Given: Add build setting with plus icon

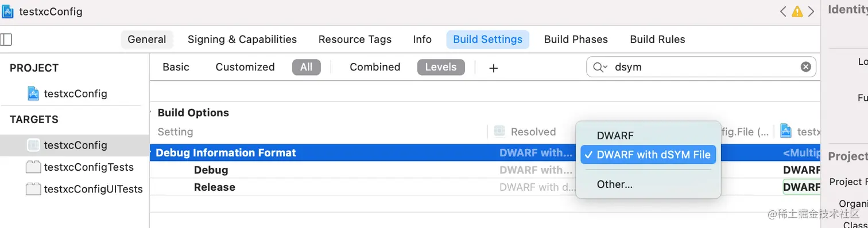Looking at the screenshot, I should coord(493,68).
